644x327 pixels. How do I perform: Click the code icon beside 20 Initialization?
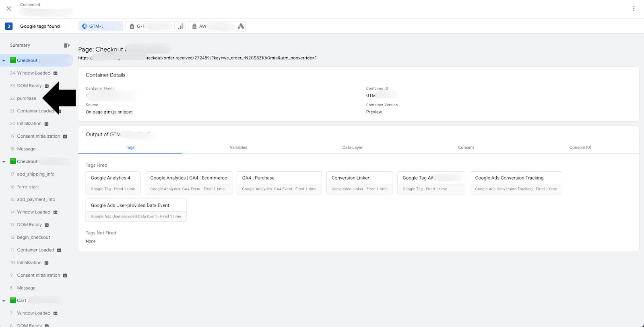tap(46, 124)
